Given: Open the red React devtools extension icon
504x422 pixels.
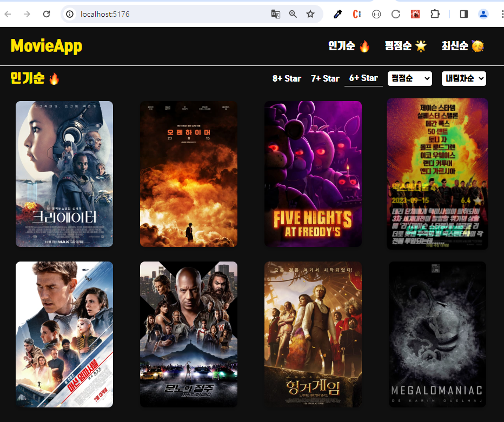Looking at the screenshot, I should (x=415, y=14).
